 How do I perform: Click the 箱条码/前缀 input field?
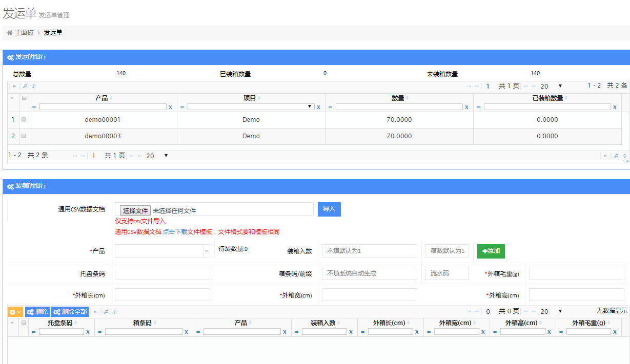point(370,273)
